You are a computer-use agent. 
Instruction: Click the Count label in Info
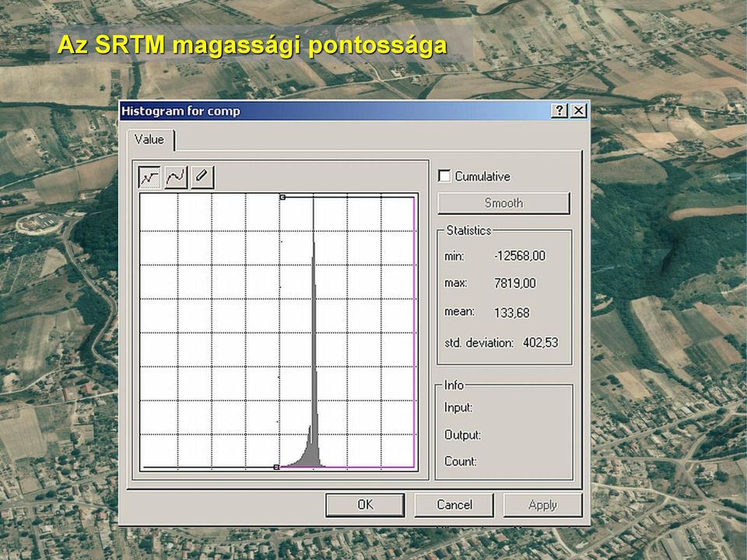tap(460, 461)
